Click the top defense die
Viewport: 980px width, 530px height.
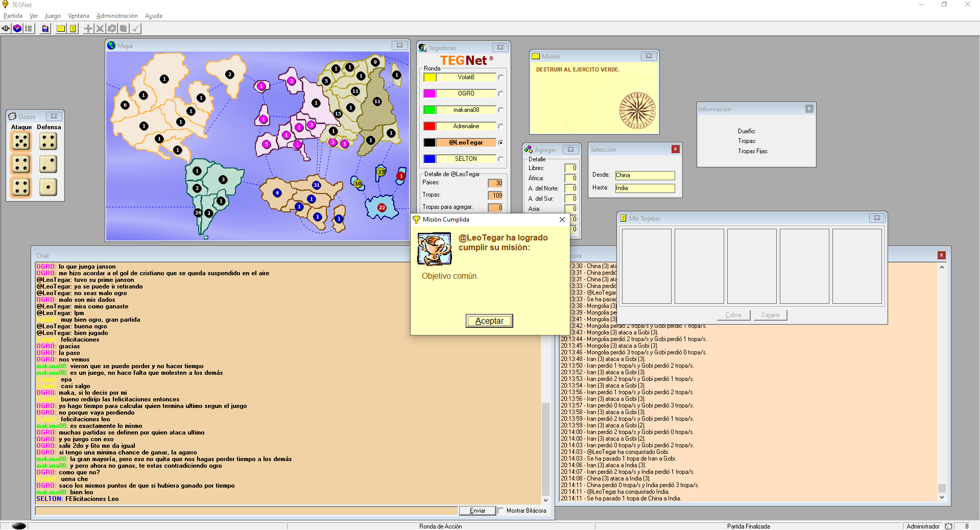click(48, 141)
